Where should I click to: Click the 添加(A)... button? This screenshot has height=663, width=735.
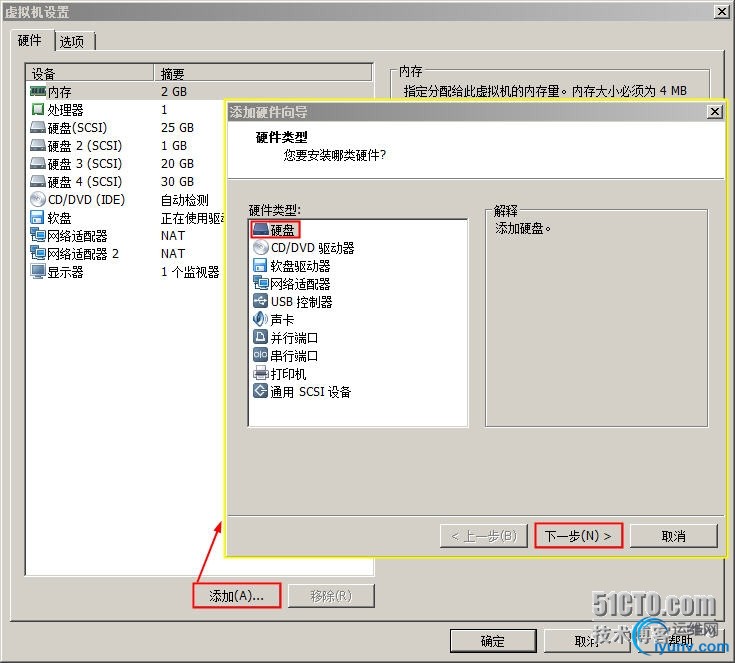(236, 595)
